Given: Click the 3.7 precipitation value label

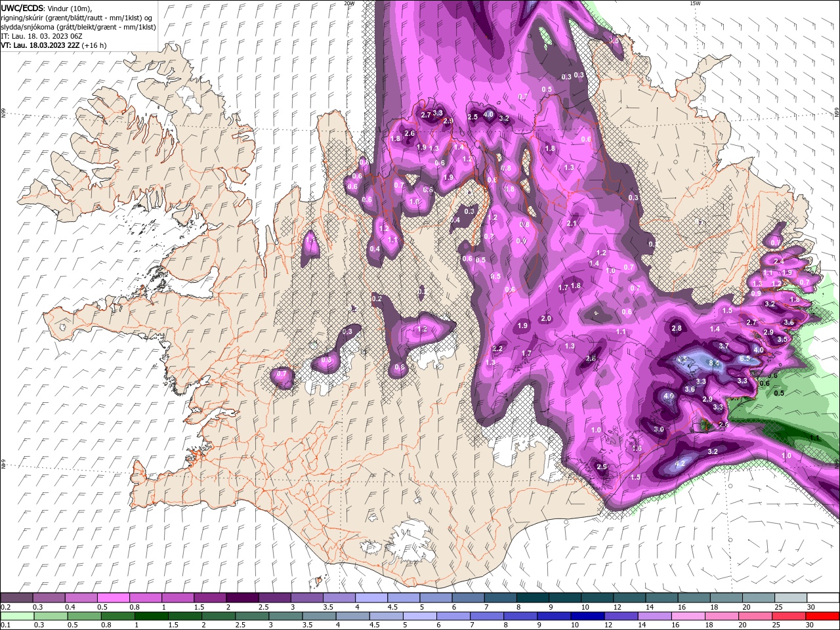Looking at the screenshot, I should (x=724, y=346).
